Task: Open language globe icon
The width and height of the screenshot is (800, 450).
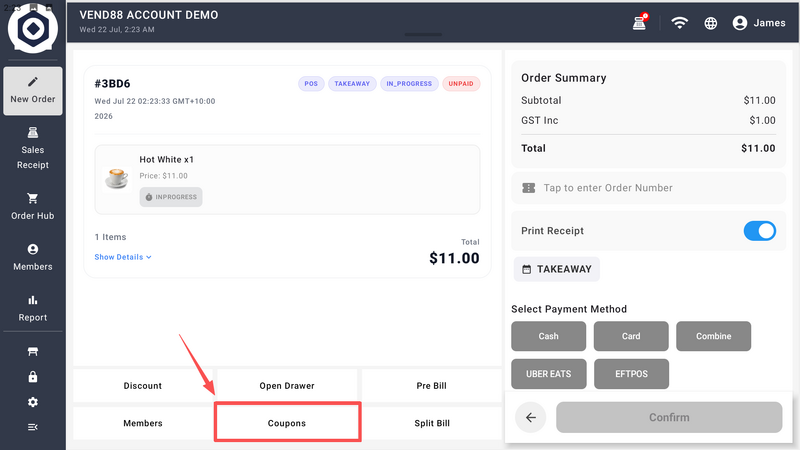Action: click(x=710, y=23)
